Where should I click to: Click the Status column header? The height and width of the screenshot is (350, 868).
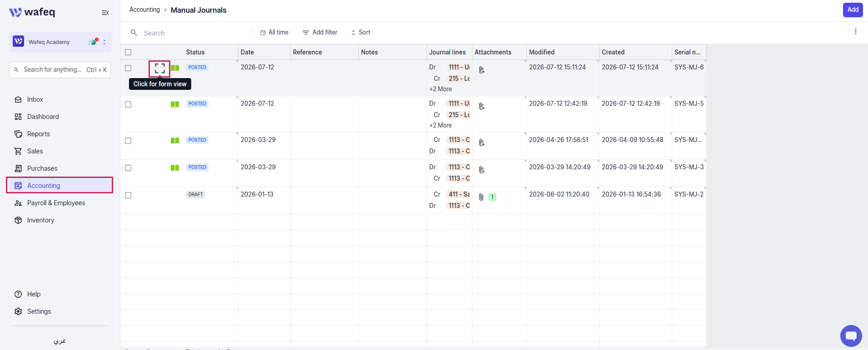195,52
